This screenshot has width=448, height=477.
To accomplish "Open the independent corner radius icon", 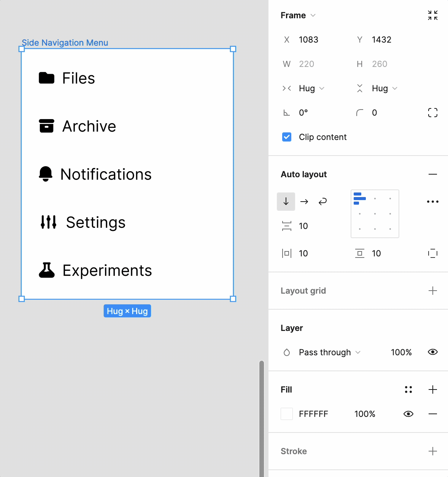I will [x=433, y=112].
